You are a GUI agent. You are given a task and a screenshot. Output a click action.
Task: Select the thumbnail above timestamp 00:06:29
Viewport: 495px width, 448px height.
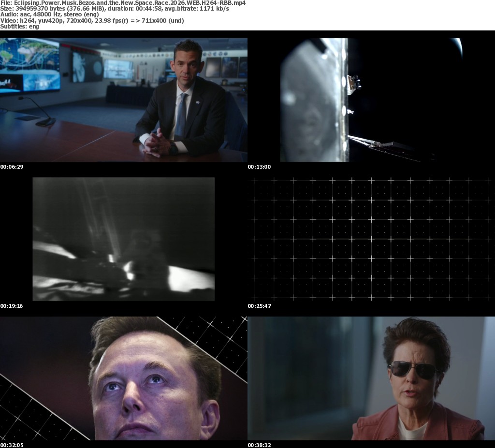[124, 100]
